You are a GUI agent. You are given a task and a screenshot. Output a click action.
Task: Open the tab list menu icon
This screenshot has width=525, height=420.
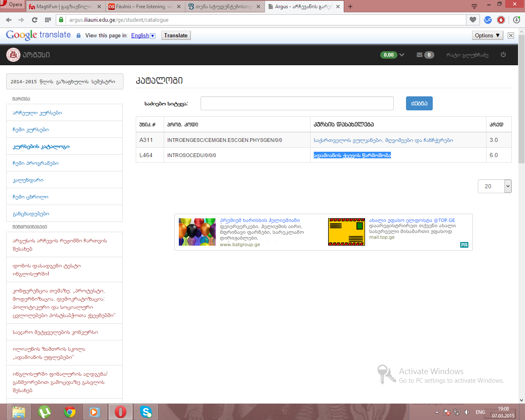point(474,6)
